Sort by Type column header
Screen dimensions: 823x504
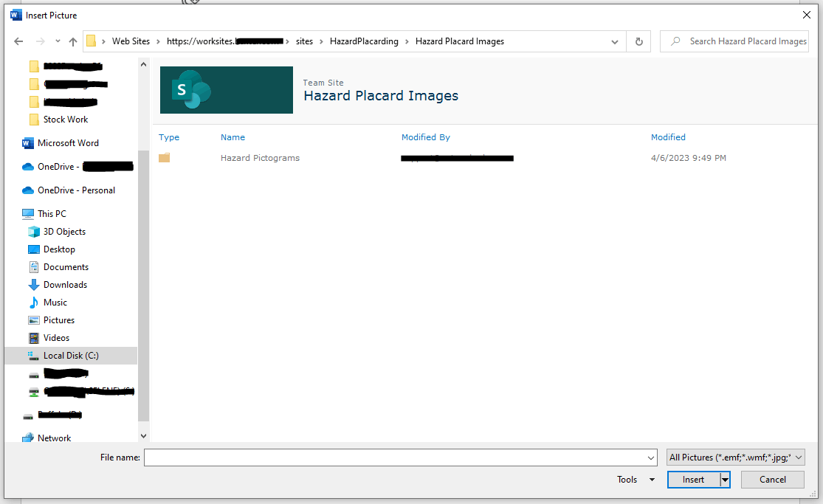[169, 137]
